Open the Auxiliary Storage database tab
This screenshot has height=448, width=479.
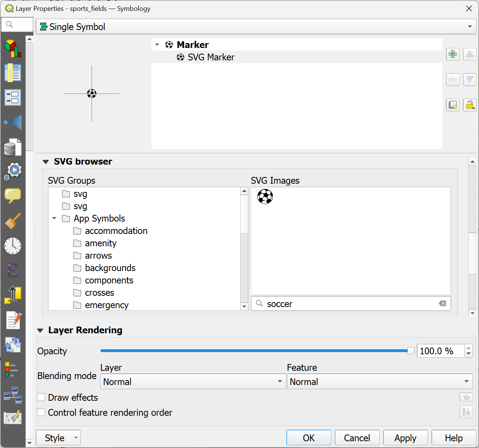[x=13, y=147]
